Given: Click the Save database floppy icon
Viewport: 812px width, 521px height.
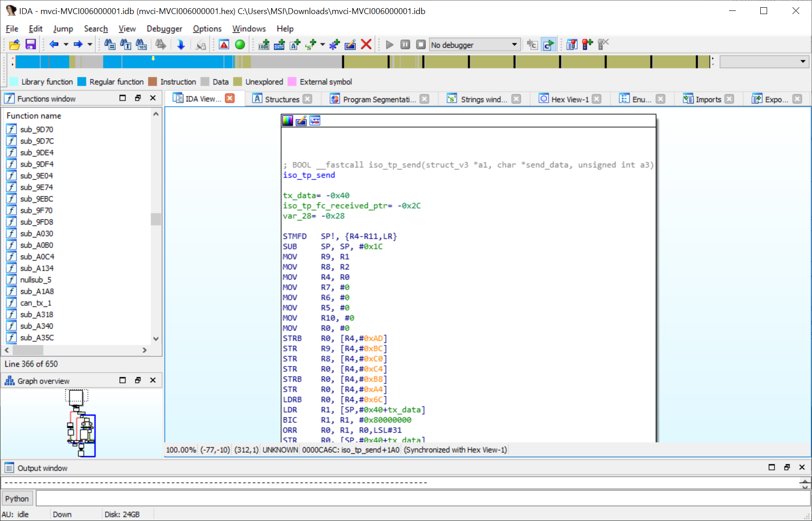Looking at the screenshot, I should pos(30,44).
